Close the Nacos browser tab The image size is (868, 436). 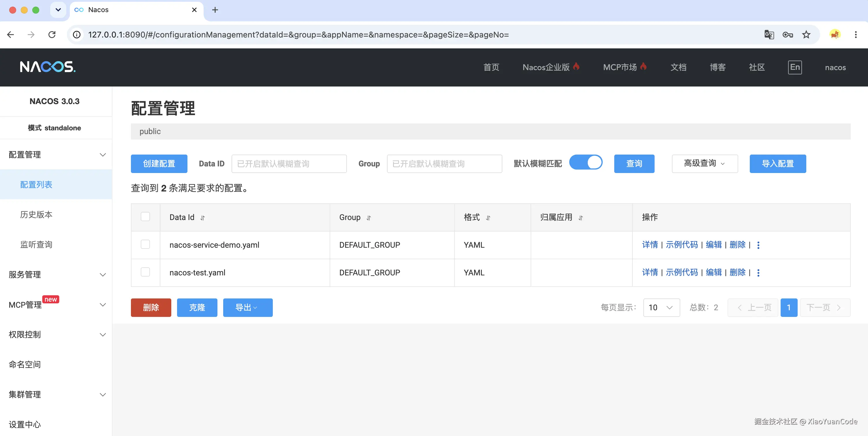pos(194,10)
